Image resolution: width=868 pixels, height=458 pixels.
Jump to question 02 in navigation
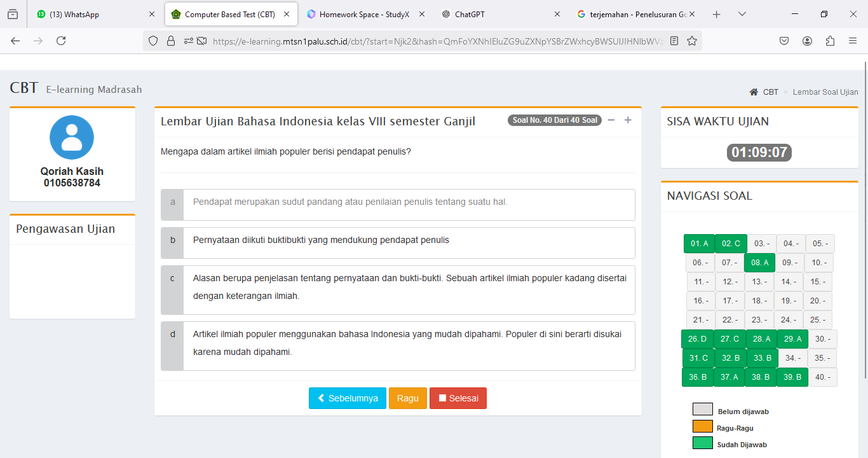click(x=731, y=244)
